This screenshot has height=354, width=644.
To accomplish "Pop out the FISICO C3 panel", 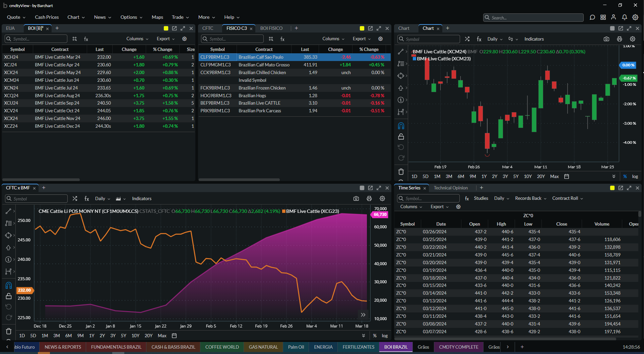I will point(370,28).
